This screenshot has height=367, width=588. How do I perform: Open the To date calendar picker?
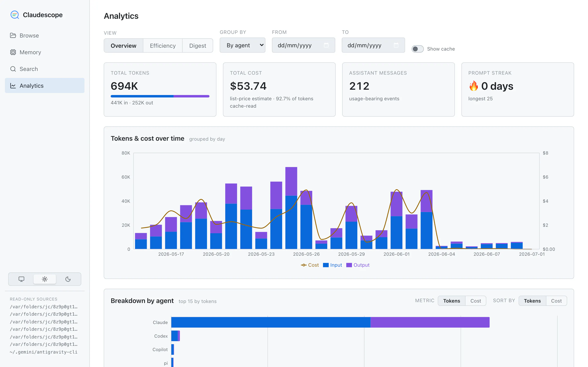point(396,45)
